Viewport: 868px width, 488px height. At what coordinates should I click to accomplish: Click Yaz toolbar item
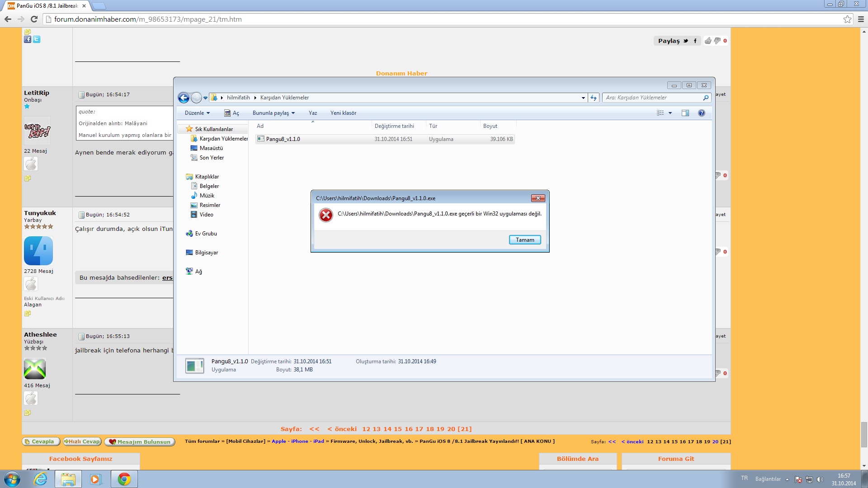point(313,113)
